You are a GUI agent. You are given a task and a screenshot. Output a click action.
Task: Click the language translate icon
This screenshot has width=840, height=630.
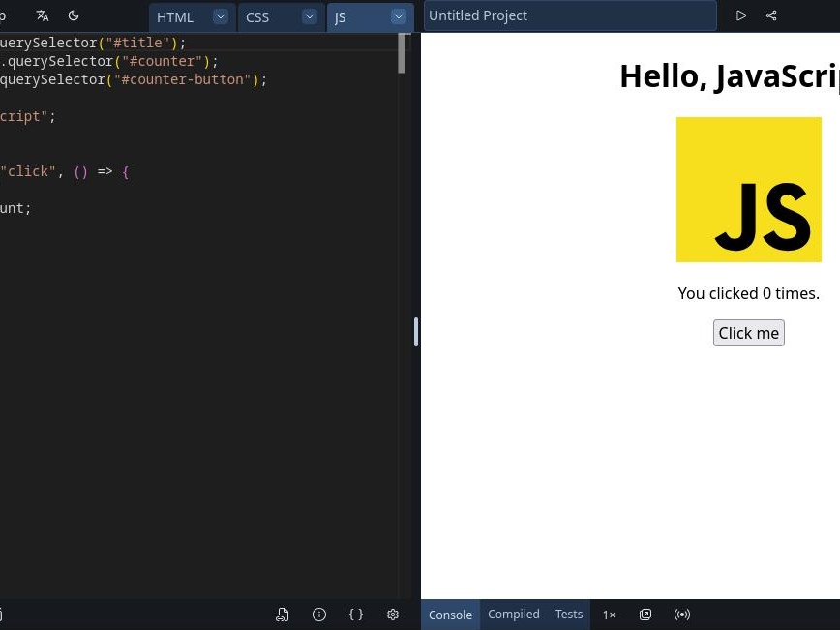43,15
